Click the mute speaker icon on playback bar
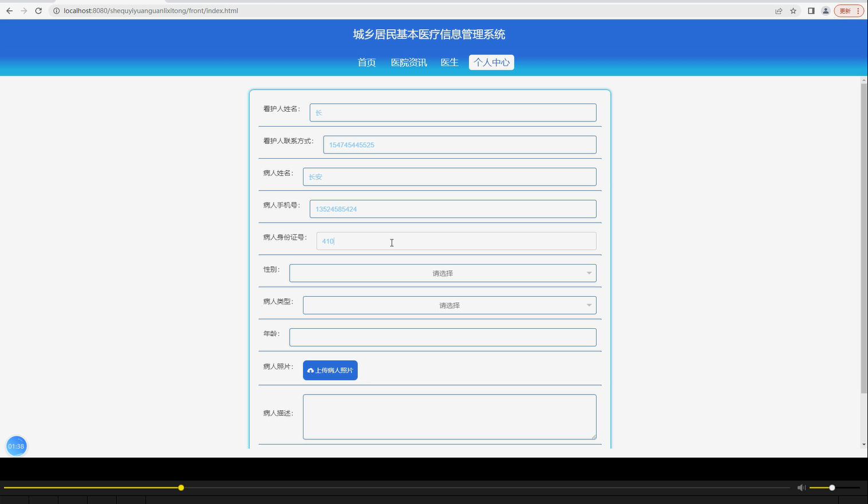 coord(801,487)
